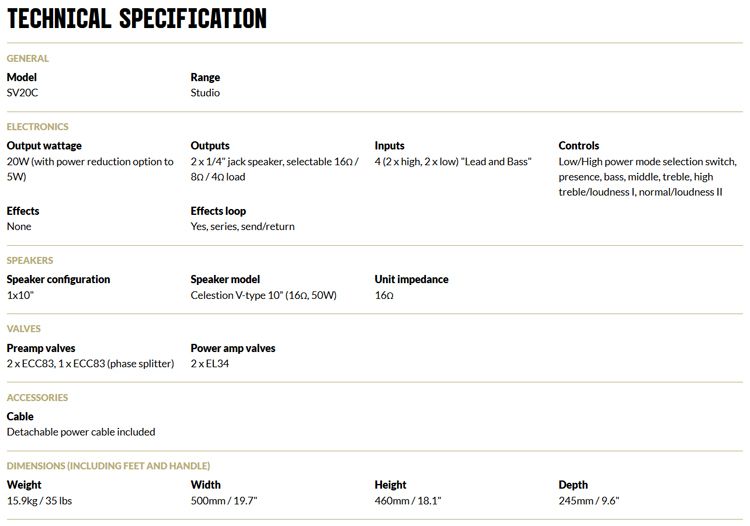The width and height of the screenshot is (750, 526).
Task: Click the Controls description text
Action: 648,177
